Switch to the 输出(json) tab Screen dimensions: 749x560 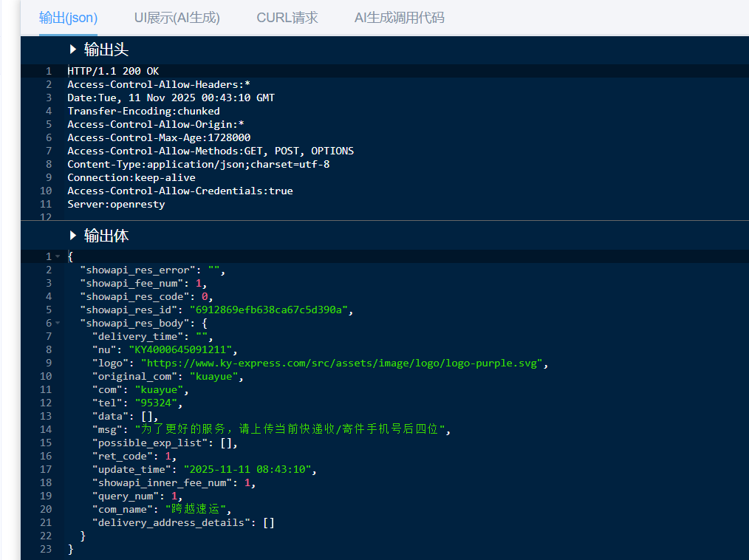point(68,18)
